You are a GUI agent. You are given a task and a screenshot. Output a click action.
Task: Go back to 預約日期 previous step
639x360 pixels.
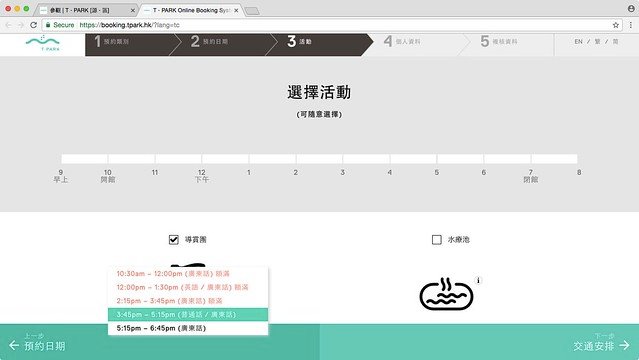tap(37, 342)
